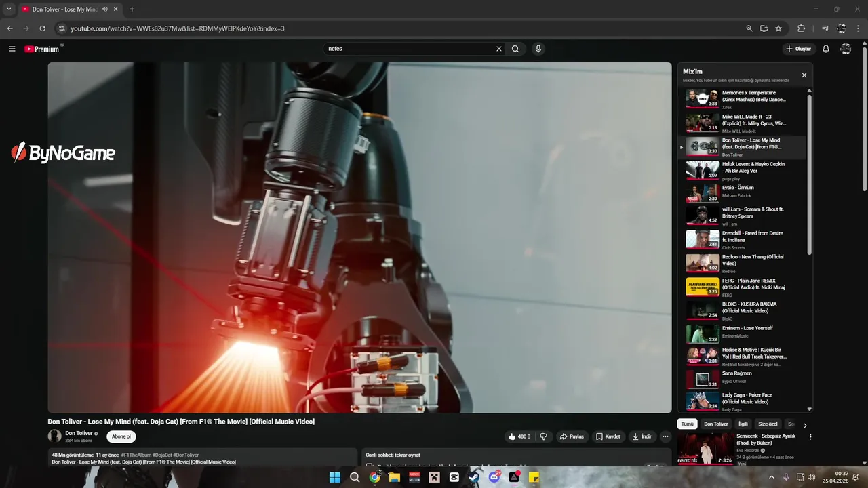Like the video with the 480 B thumbs up
Viewport: 868px width, 488px height.
[519, 436]
